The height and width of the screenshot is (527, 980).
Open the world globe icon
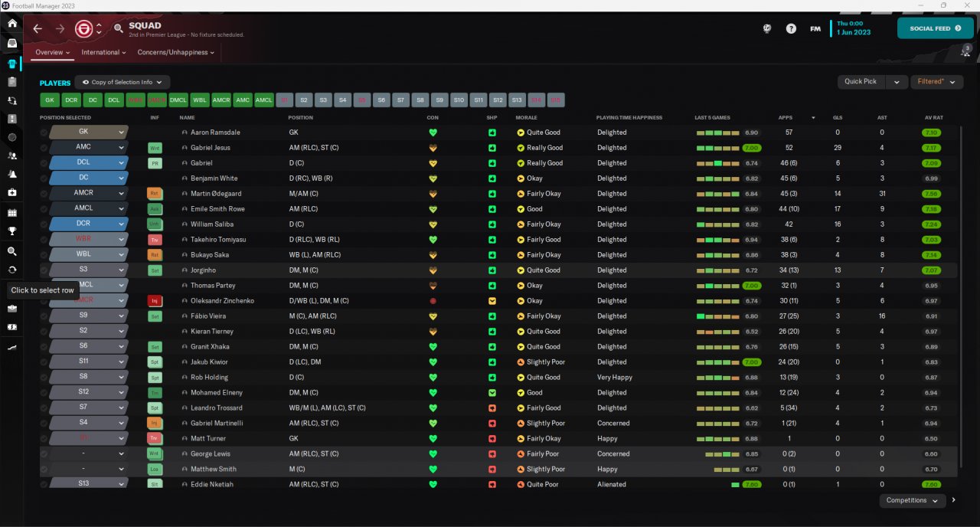pyautogui.click(x=767, y=29)
